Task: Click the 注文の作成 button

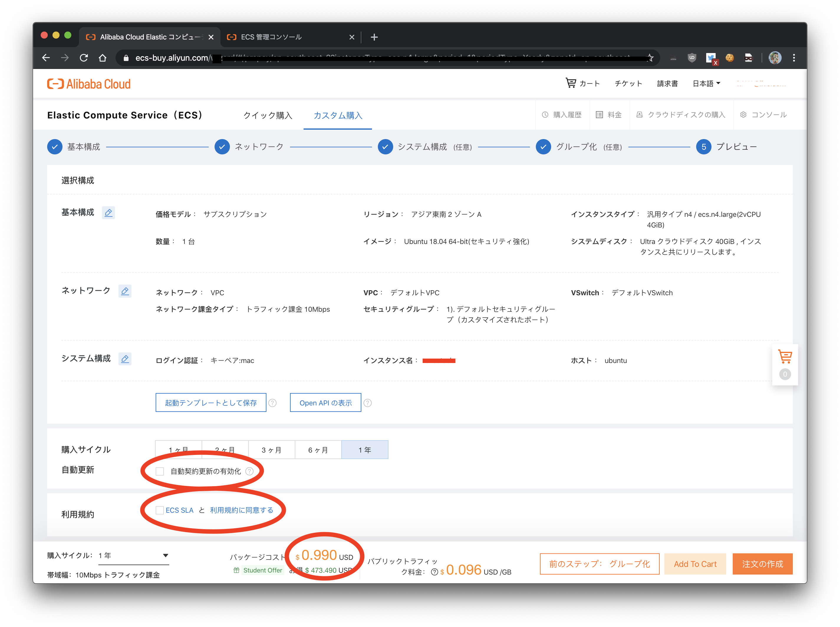Action: (x=762, y=564)
